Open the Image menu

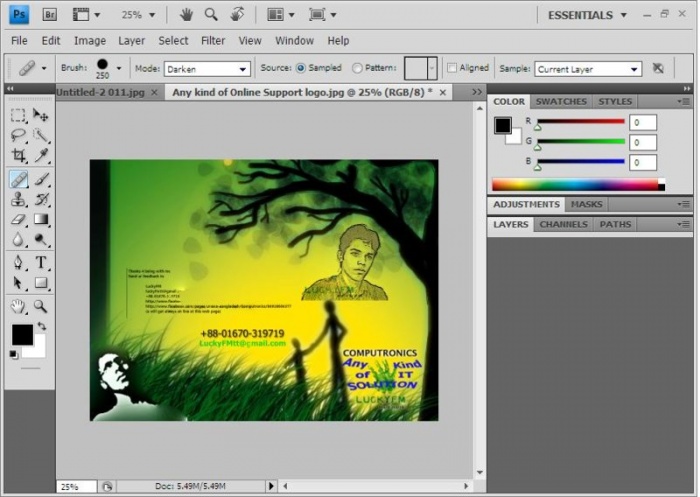point(90,41)
